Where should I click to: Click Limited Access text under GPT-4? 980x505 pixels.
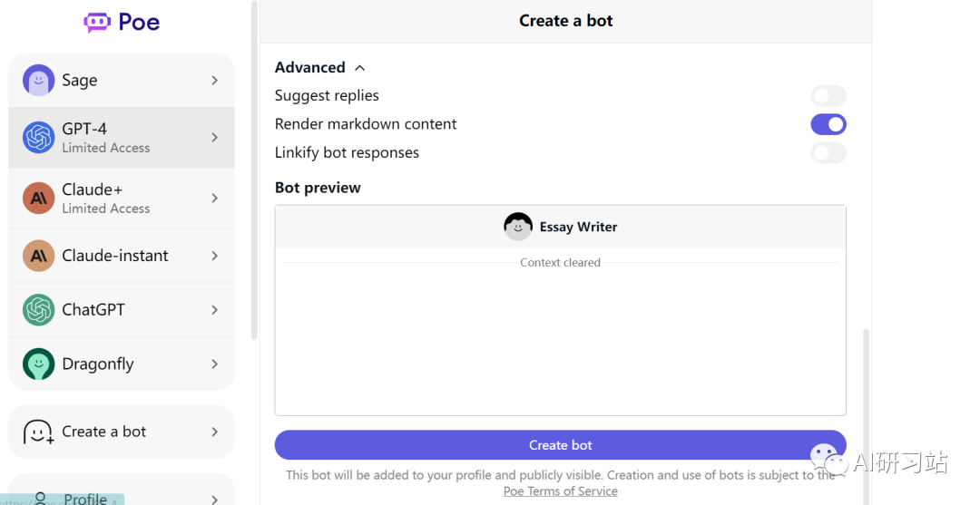(105, 148)
